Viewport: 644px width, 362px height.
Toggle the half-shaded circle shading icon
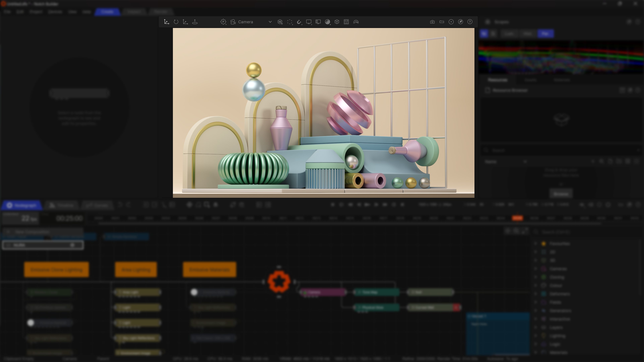(327, 22)
